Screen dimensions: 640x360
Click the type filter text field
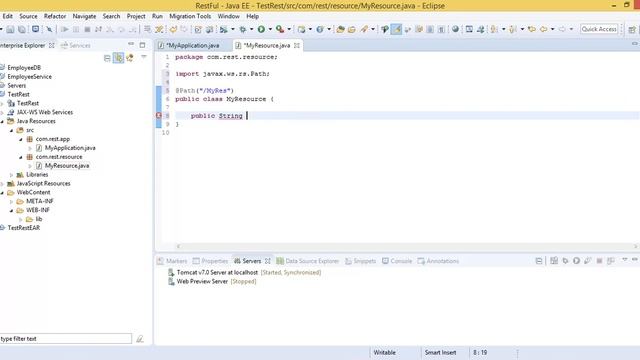(x=66, y=338)
